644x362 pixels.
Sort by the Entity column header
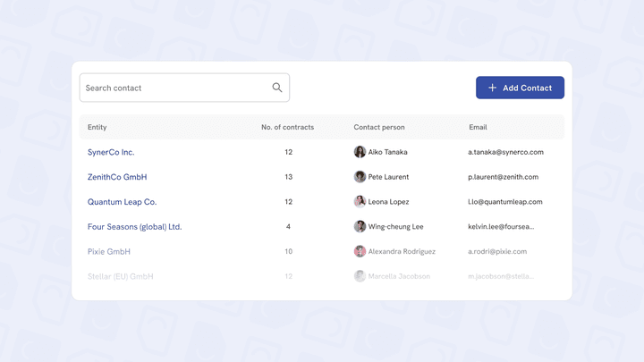[97, 127]
